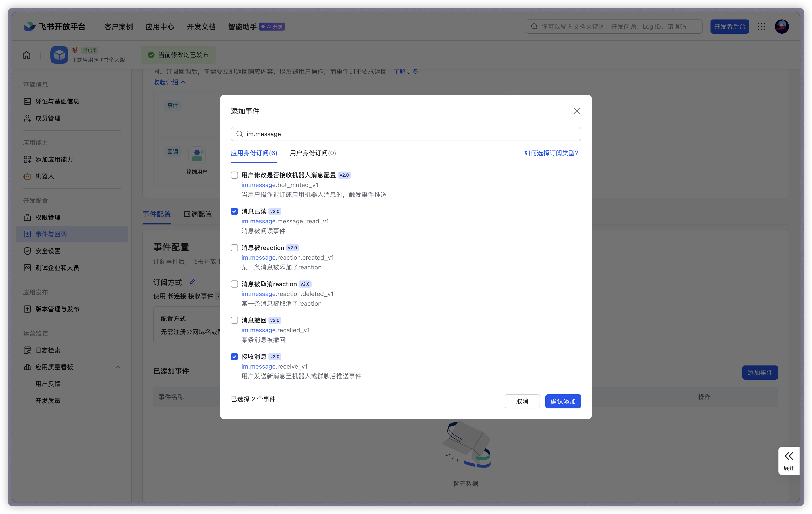Click the 确认添加 button
Screen dimensions: 812x514
click(563, 401)
